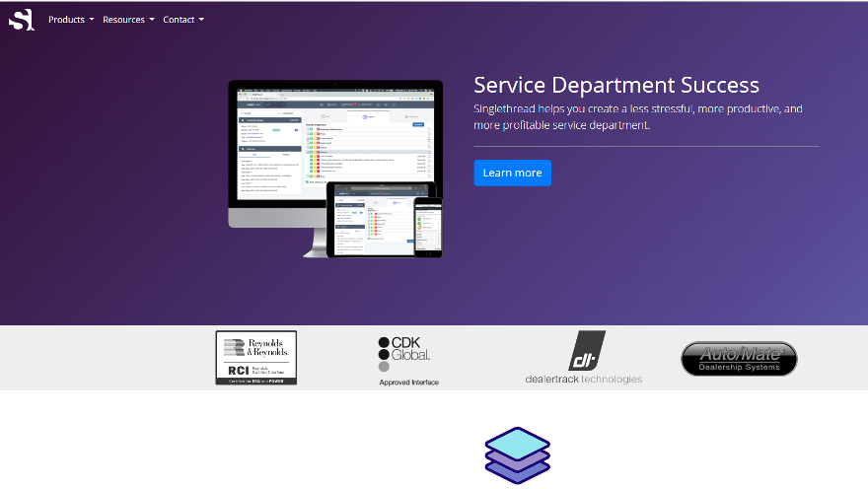This screenshot has height=489, width=868.
Task: Click the CDK three-dots emblem
Action: pyautogui.click(x=384, y=354)
